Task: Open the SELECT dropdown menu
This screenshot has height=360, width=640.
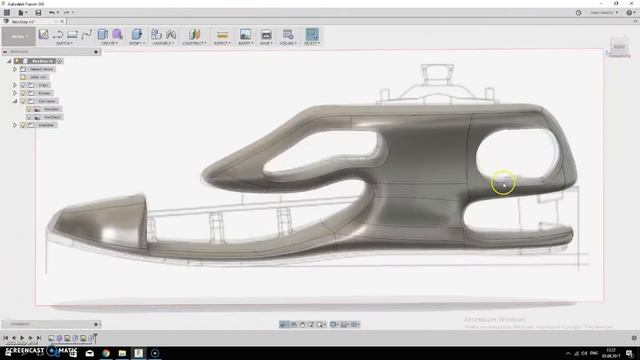Action: [312, 43]
